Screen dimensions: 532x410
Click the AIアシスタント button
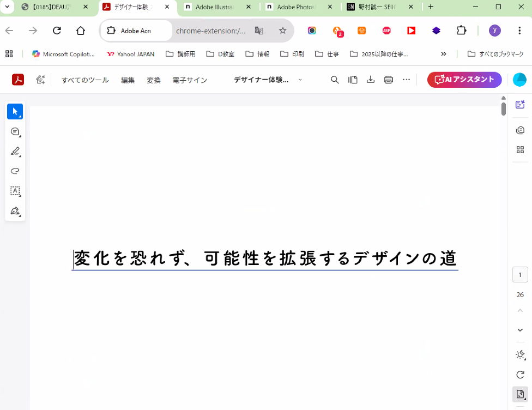(464, 80)
